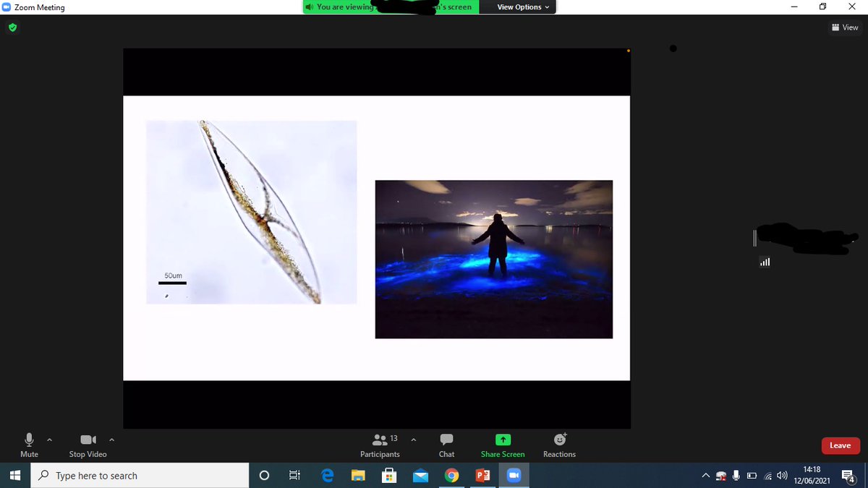Click the green Share Screen button
The width and height of the screenshot is (868, 488).
click(x=503, y=445)
